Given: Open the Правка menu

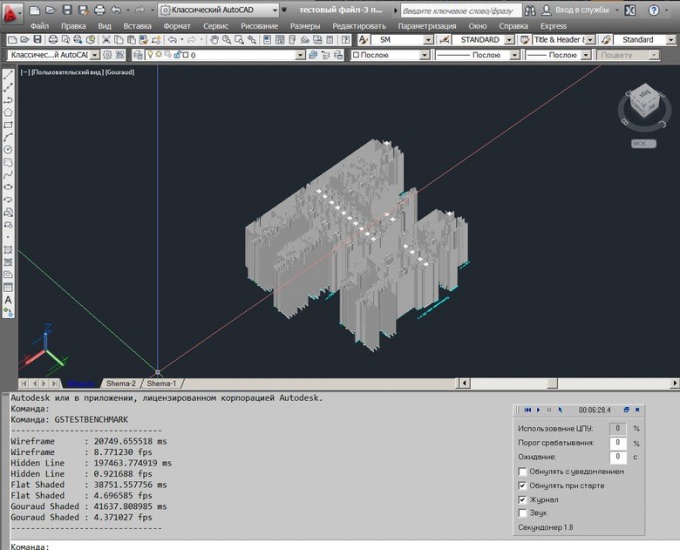Looking at the screenshot, I should [73, 26].
